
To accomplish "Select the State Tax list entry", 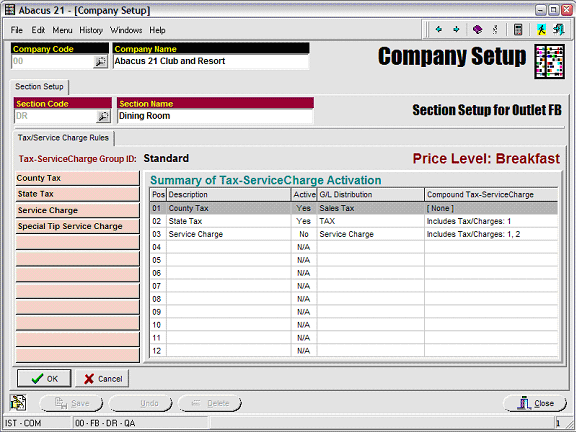I will click(78, 194).
